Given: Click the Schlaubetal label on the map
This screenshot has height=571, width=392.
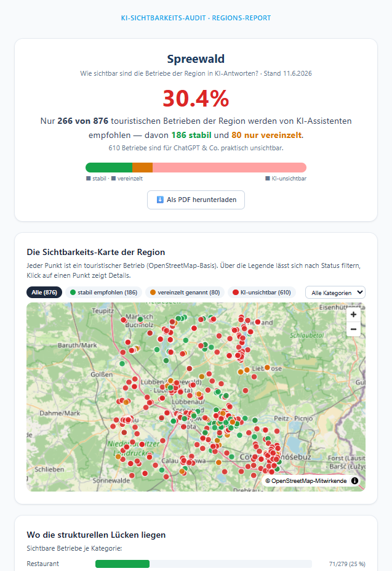Looking at the screenshot, I should point(306,335).
